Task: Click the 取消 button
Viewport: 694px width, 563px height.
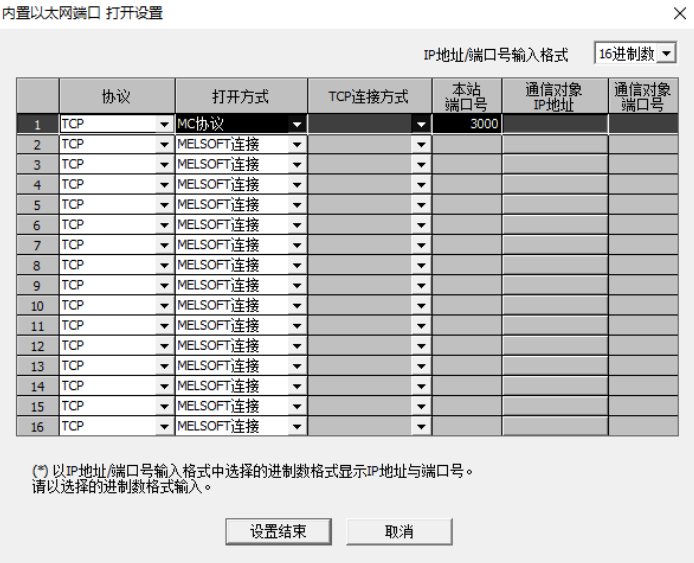Action: point(399,531)
